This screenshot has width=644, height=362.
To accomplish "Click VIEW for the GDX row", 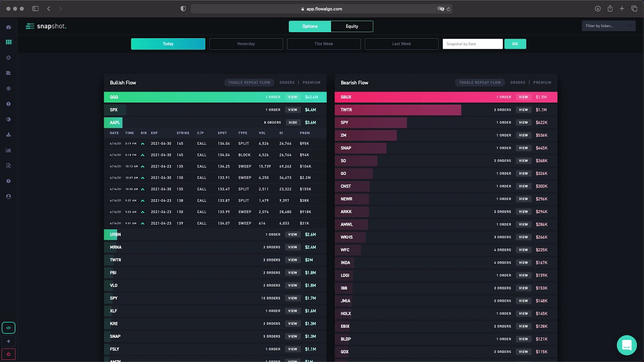I will (x=523, y=352).
